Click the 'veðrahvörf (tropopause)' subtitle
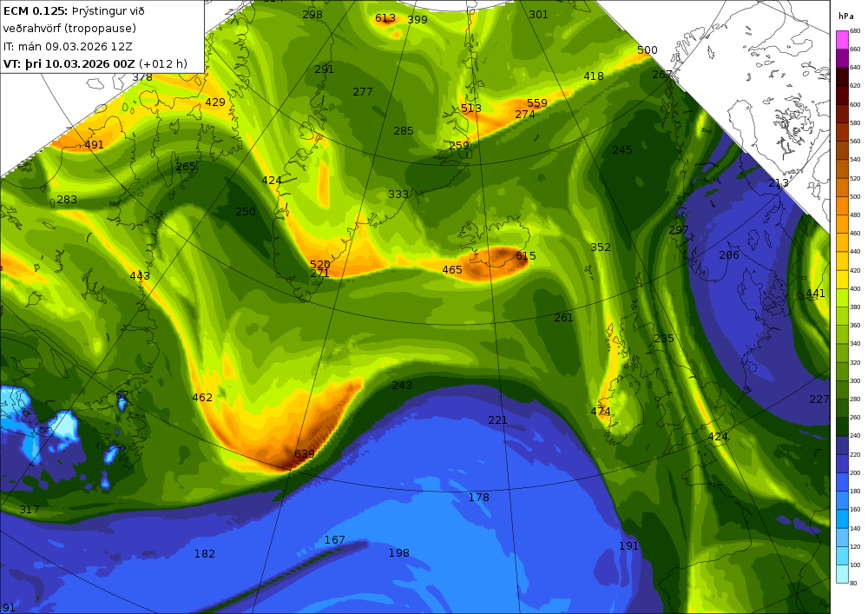The width and height of the screenshot is (868, 614). click(69, 29)
